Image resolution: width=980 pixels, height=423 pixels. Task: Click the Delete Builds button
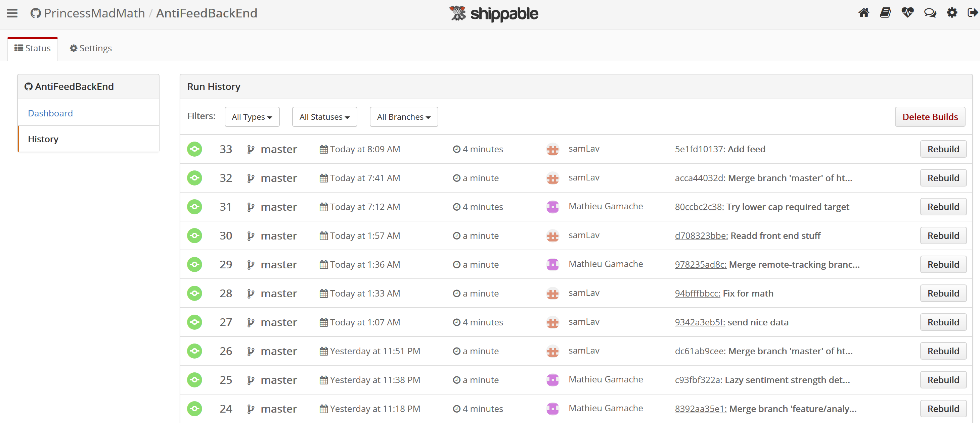(x=930, y=117)
